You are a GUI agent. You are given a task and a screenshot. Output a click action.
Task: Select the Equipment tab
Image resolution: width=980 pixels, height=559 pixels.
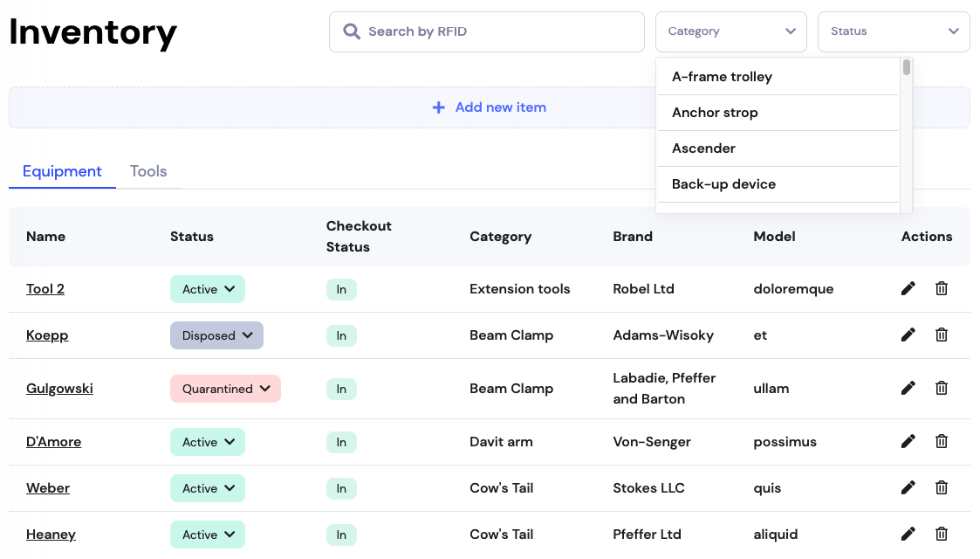coord(62,171)
